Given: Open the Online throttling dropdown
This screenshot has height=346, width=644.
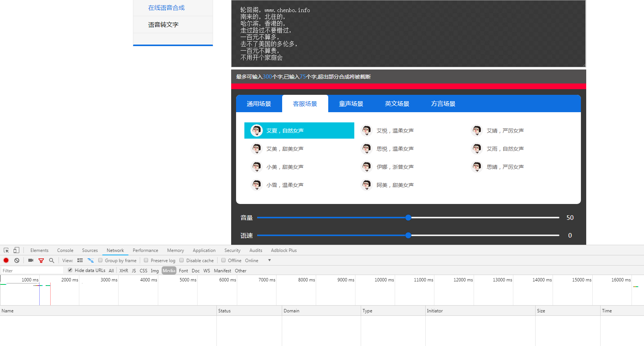Looking at the screenshot, I should click(269, 260).
